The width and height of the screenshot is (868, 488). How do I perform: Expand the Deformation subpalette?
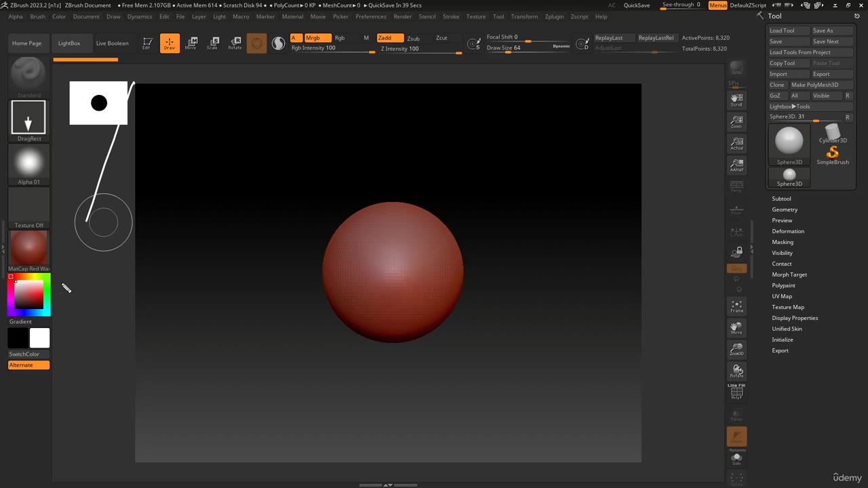click(x=787, y=231)
